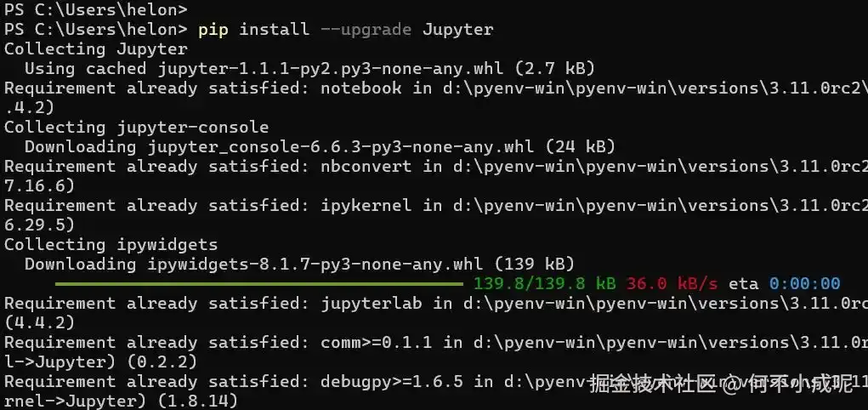Click the green download progress bar
This screenshot has width=868, height=410.
click(x=259, y=284)
